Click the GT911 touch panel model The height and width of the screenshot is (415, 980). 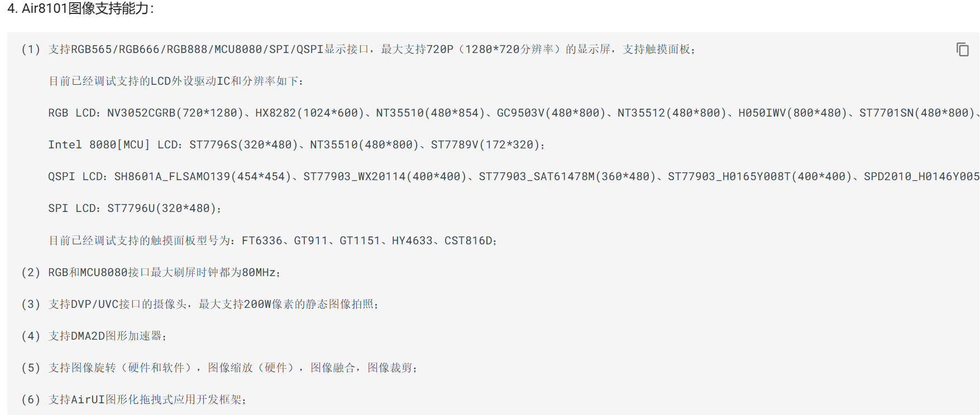(x=311, y=241)
